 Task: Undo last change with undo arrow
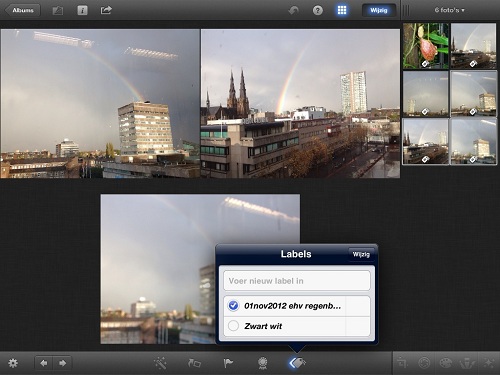coord(294,10)
